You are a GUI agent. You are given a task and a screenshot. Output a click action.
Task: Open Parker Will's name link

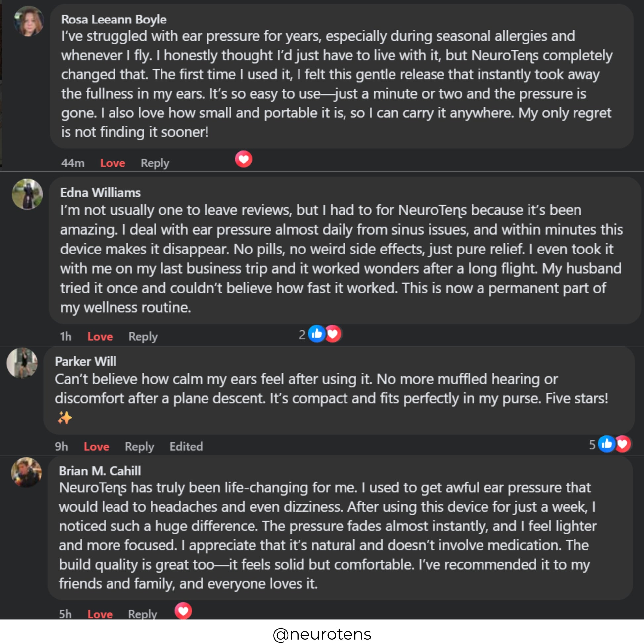(86, 362)
